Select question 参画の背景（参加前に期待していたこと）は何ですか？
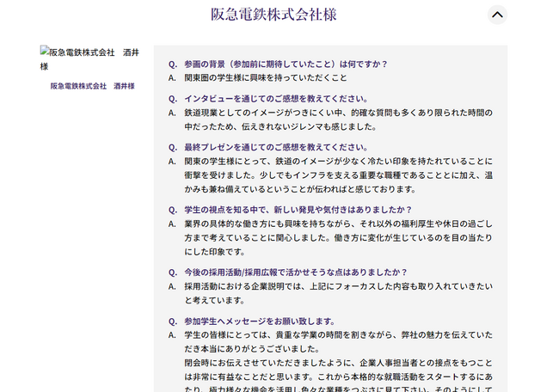This screenshot has width=559, height=392. coord(286,64)
